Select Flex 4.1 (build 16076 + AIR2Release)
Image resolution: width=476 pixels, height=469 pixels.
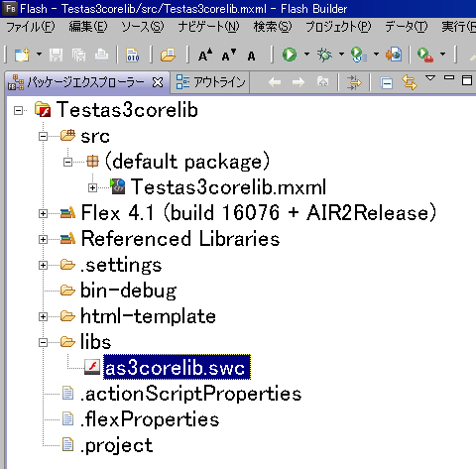pos(259,213)
